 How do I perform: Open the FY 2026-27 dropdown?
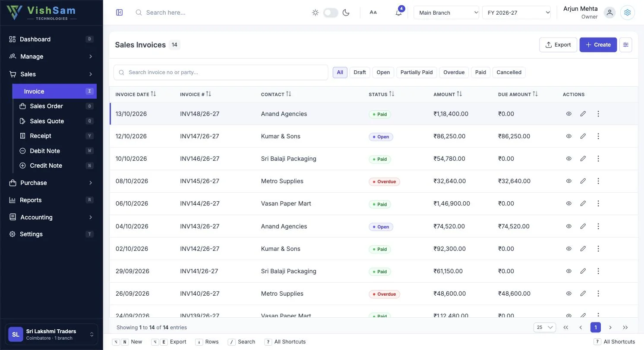(517, 12)
